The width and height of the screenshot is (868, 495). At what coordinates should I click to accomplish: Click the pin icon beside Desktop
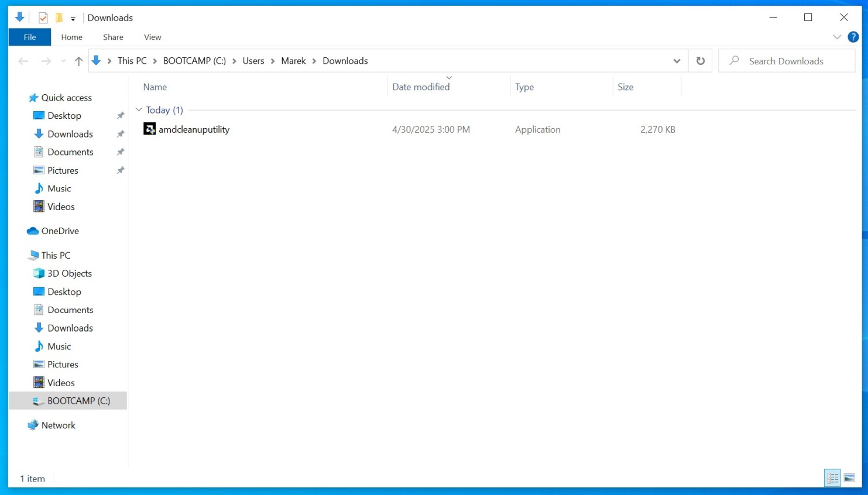(121, 116)
